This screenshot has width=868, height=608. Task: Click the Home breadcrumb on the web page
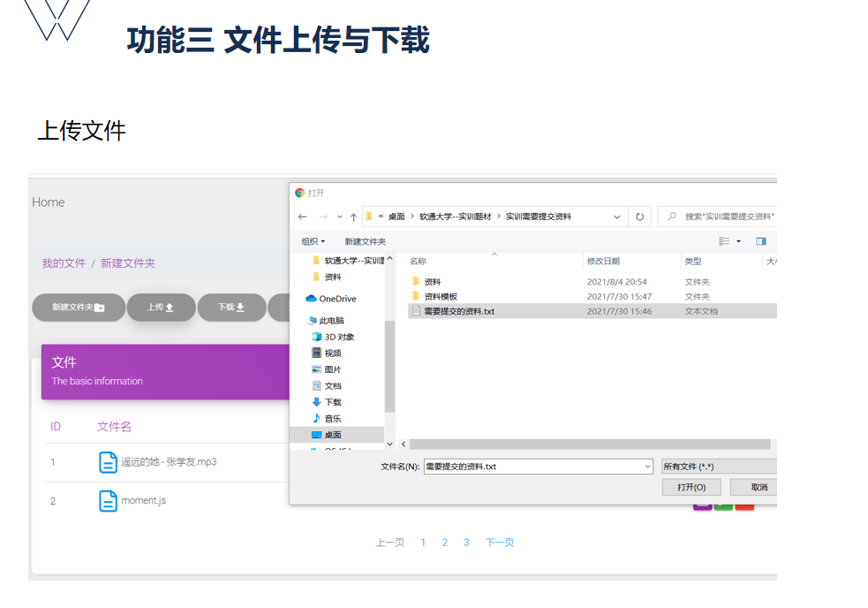49,202
